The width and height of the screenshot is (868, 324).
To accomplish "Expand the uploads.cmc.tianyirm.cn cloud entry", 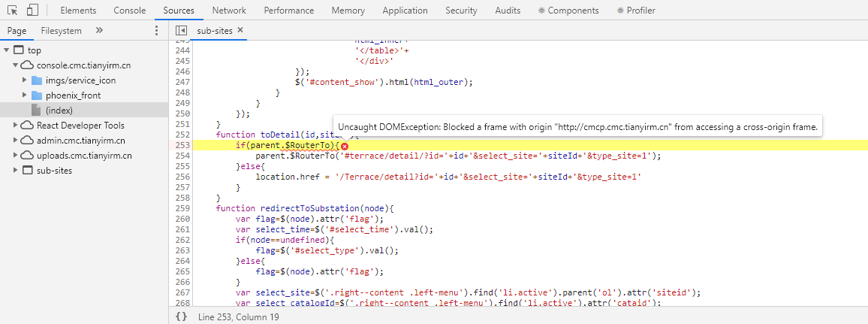I will tap(17, 156).
